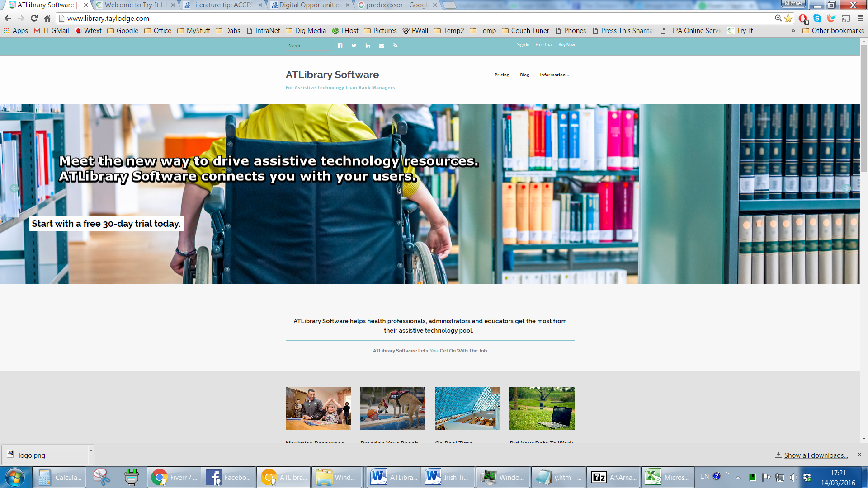Open the AdBlock extension icon
This screenshot has height=488, width=868.
803,19
